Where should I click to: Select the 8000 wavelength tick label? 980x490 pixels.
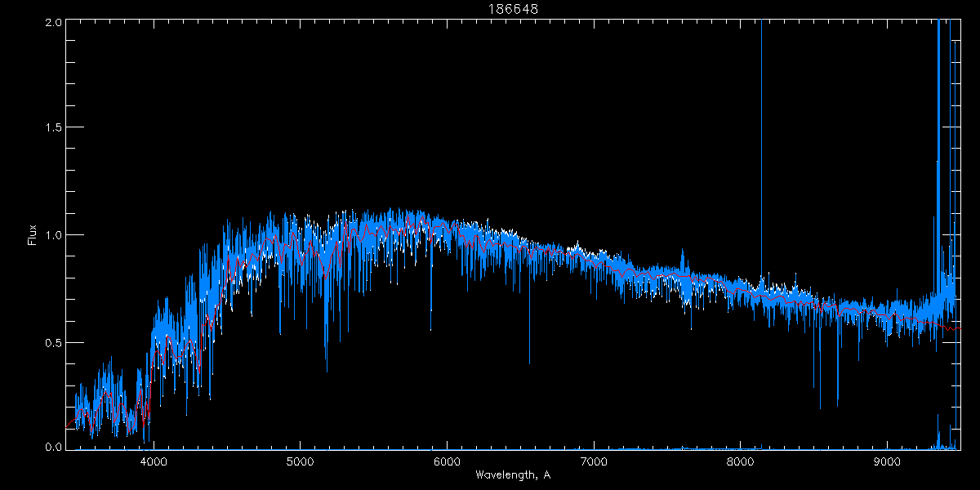740,461
